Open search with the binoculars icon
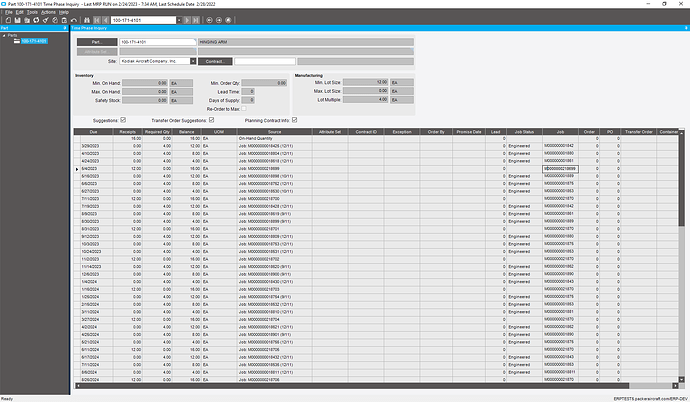 (87, 20)
